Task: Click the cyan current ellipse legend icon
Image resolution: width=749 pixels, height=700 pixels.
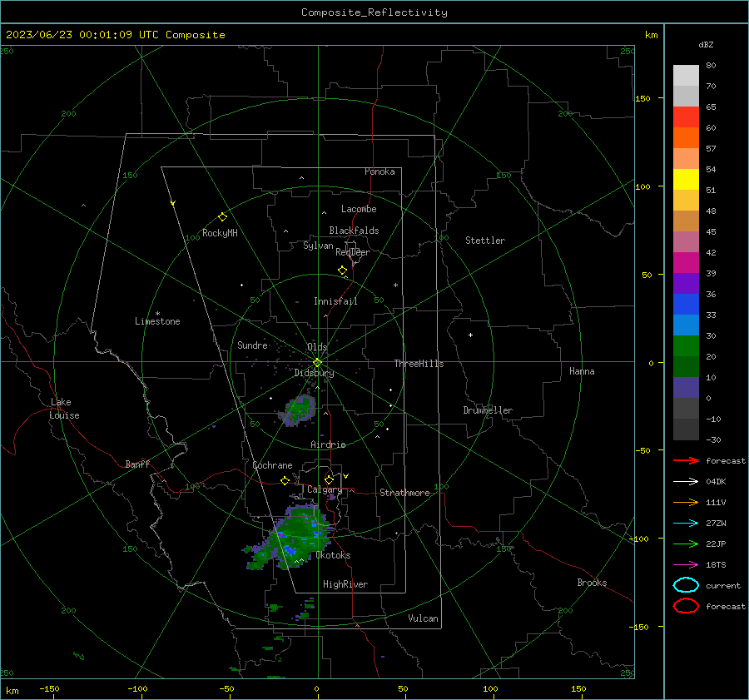Action: click(686, 585)
